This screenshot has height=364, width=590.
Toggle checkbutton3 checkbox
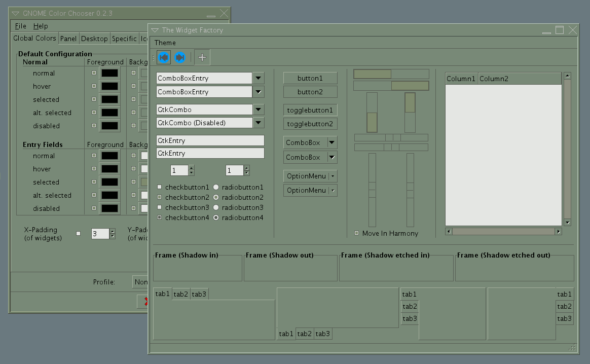[160, 207]
